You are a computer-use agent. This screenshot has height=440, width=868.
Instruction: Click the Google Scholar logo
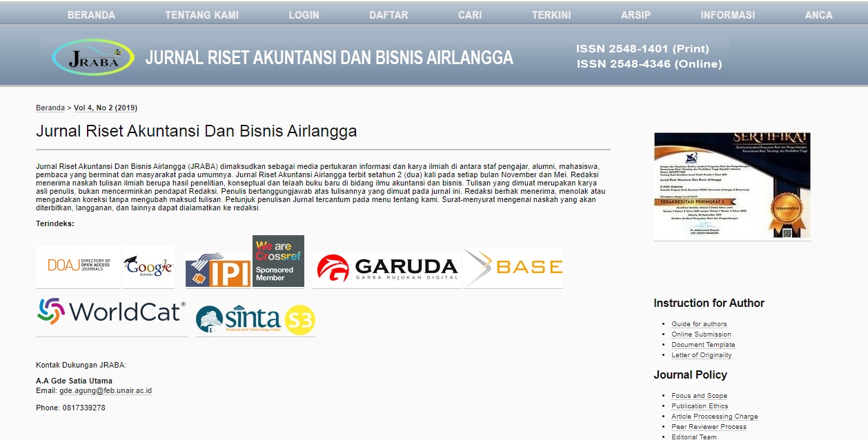(148, 266)
